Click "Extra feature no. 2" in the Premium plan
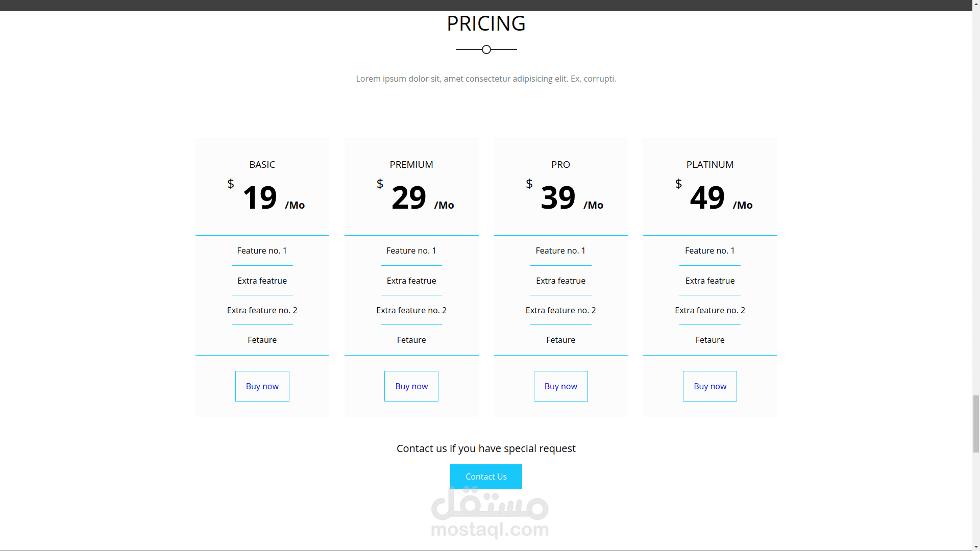 point(411,310)
